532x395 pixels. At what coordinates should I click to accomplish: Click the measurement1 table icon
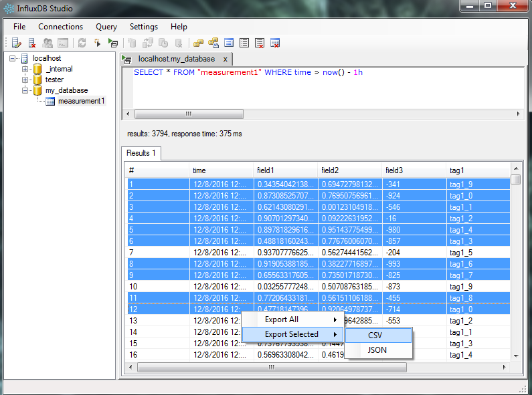[x=50, y=102]
